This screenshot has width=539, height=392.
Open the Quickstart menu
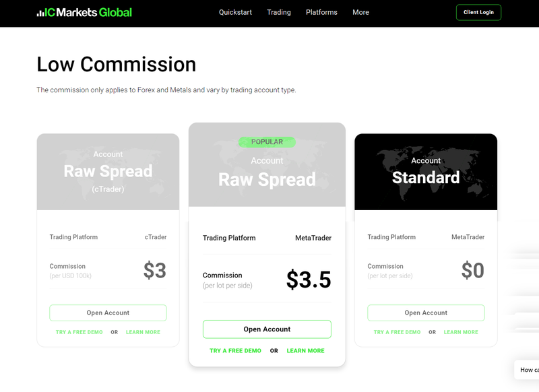click(x=235, y=12)
